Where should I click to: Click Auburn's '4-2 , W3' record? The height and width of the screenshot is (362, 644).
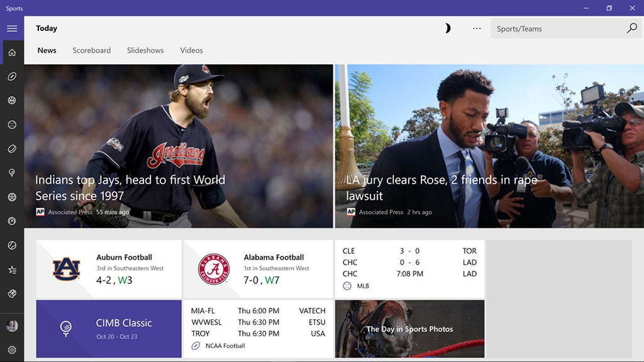click(x=114, y=280)
